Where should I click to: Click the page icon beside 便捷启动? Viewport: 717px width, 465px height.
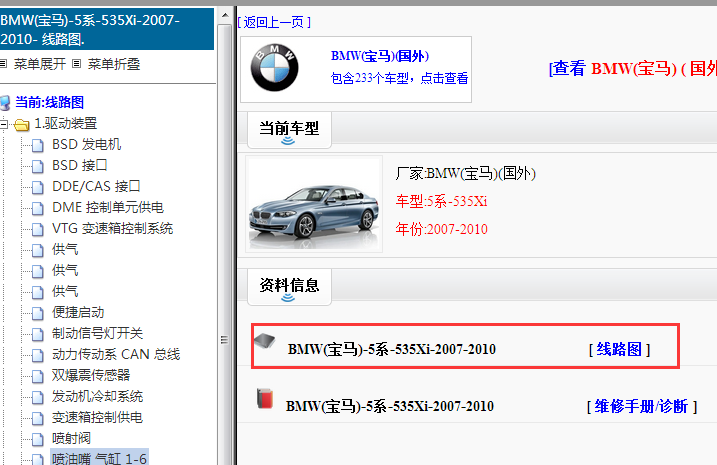click(x=38, y=313)
